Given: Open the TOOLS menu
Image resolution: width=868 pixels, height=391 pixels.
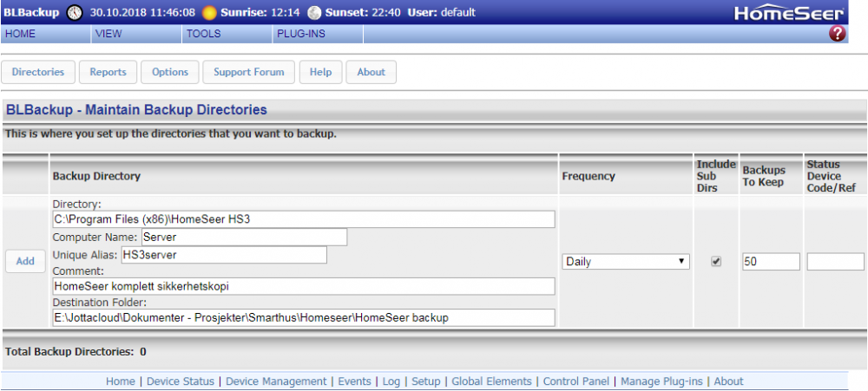Looking at the screenshot, I should (203, 34).
